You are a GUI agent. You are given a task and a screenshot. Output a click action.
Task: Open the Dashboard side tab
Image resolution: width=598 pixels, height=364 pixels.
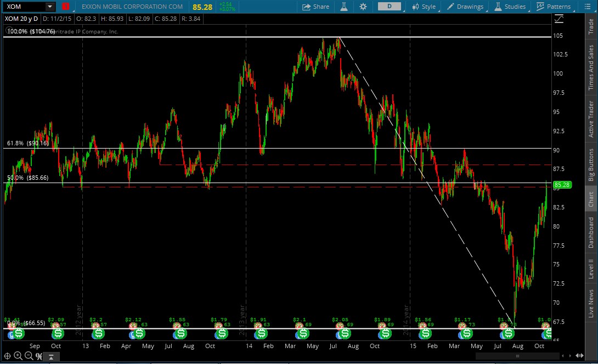(x=591, y=232)
